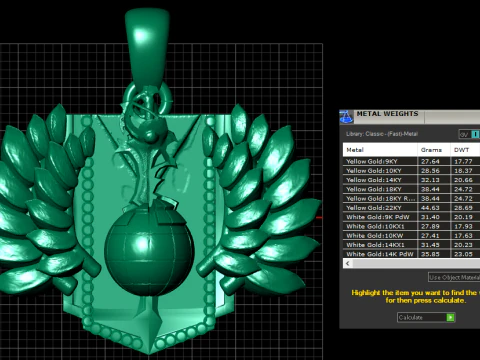Click the Grams column header
The image size is (480, 360).
click(x=434, y=150)
